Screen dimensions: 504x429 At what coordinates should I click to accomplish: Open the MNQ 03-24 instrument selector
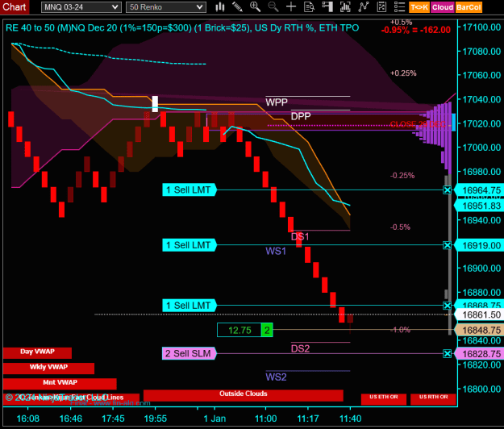[81, 7]
